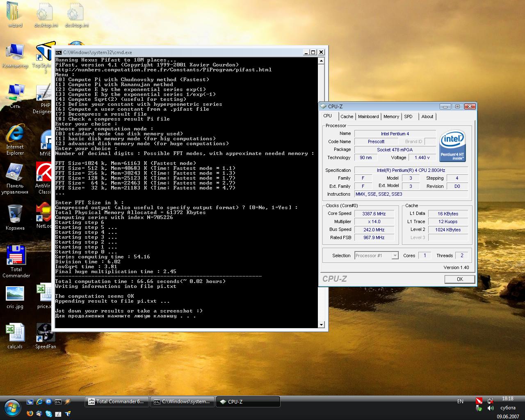Click the Level 2 cache value 1024 KBytes
The width and height of the screenshot is (525, 420).
point(448,230)
